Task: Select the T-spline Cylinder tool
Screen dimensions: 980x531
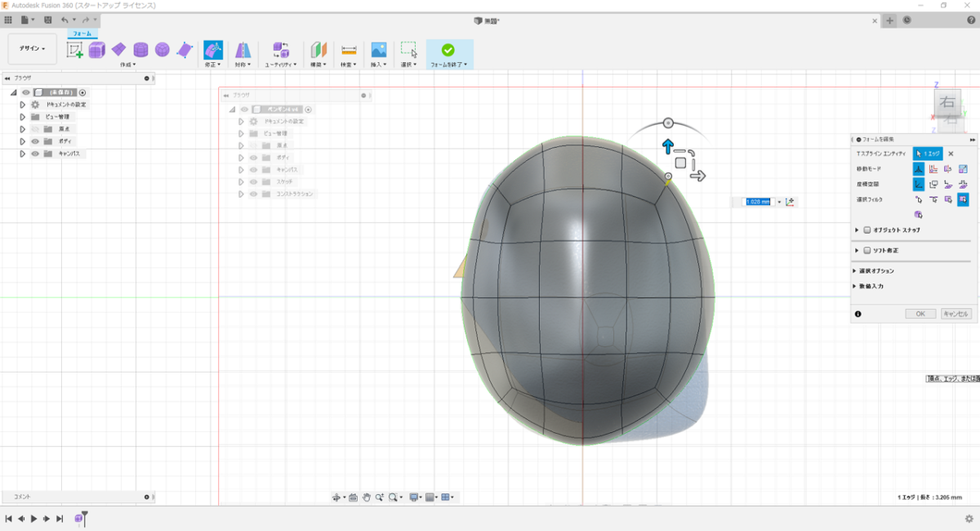Action: (140, 50)
